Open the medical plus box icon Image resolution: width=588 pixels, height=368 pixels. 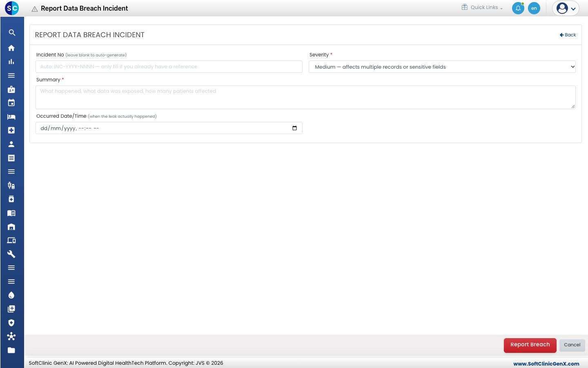11,130
